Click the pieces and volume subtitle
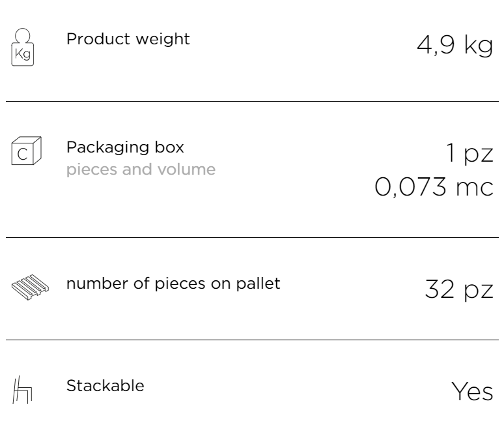504x440 pixels. [141, 169]
